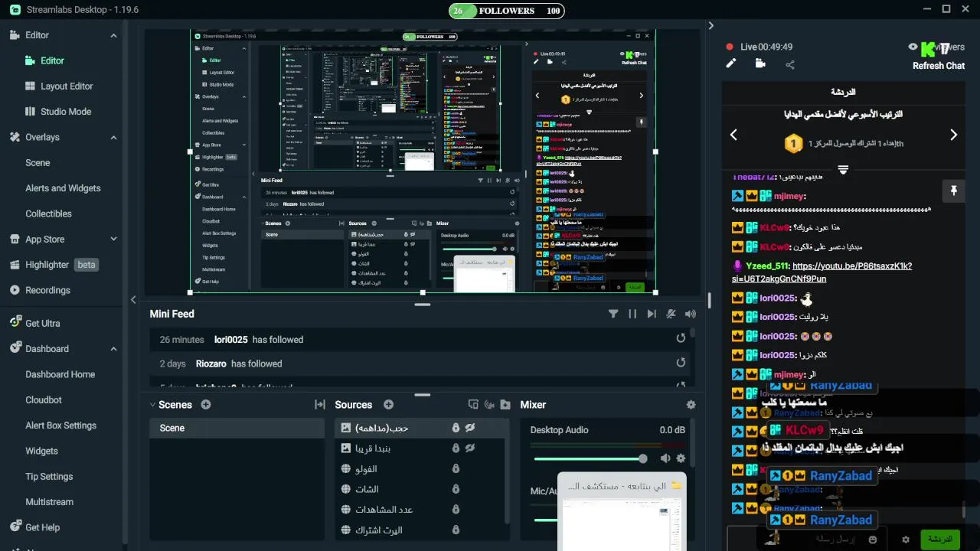
Task: Add a source folder
Action: tap(505, 405)
